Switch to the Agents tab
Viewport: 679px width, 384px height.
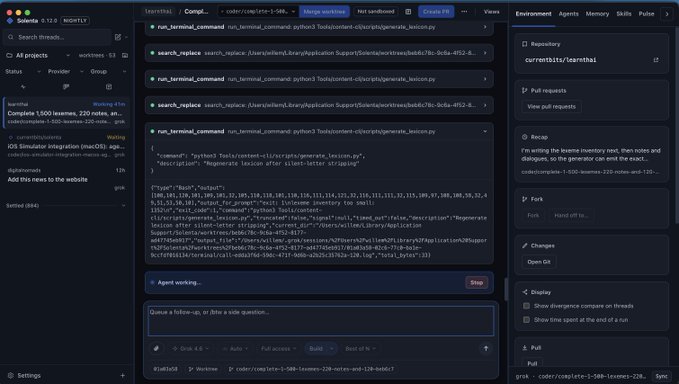568,14
